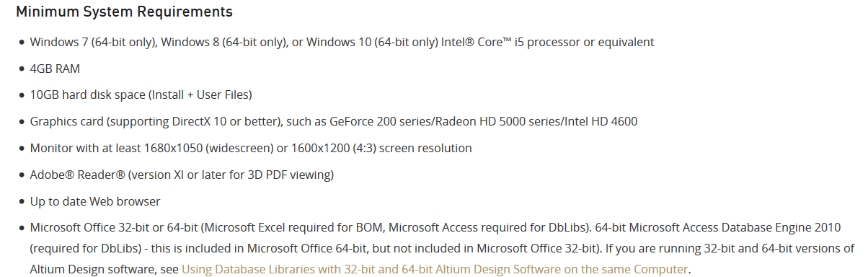Open the Using Database Libraries link
This screenshot has height=277, width=868.
click(x=434, y=269)
